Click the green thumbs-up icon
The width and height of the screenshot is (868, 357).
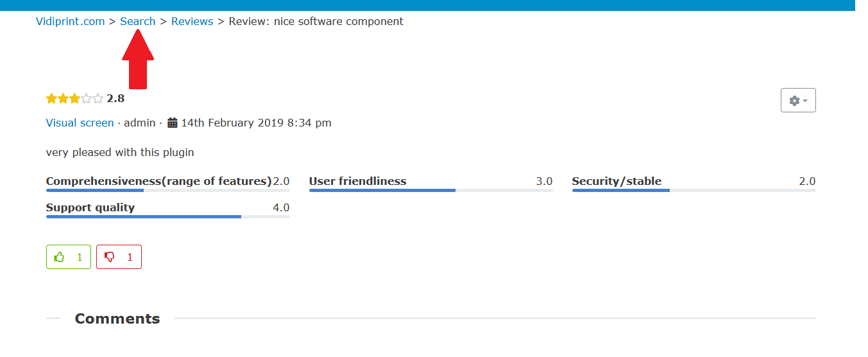60,257
